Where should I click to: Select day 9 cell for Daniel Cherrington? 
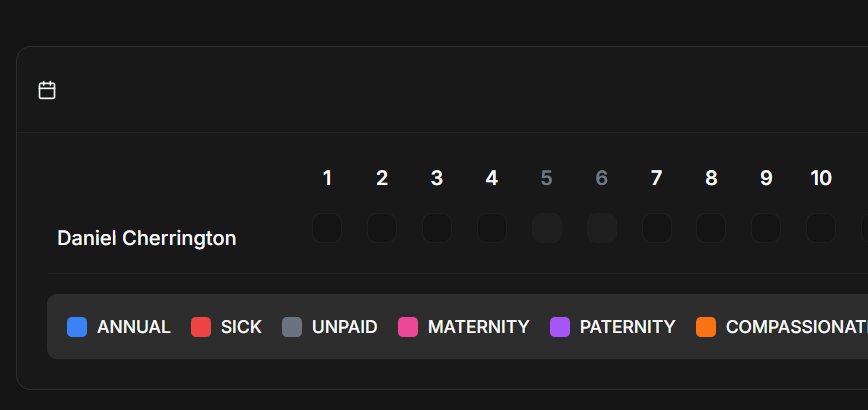(x=766, y=228)
